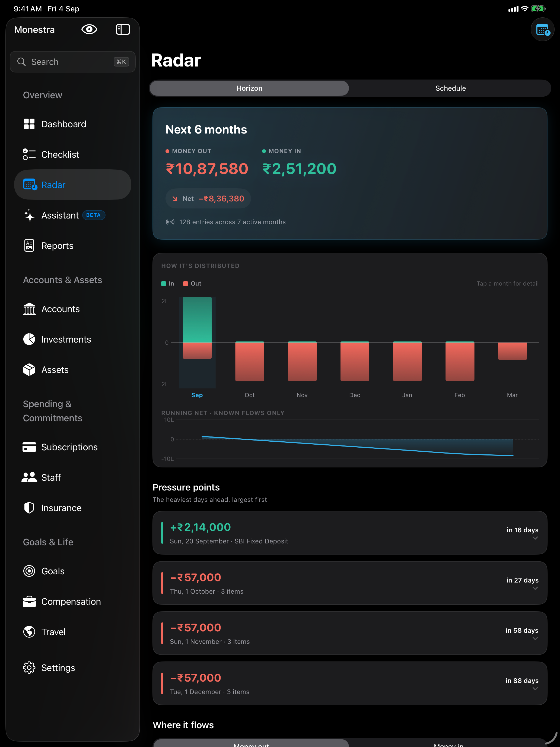The image size is (560, 747).
Task: Open the Assistant beta section
Action: pos(72,215)
